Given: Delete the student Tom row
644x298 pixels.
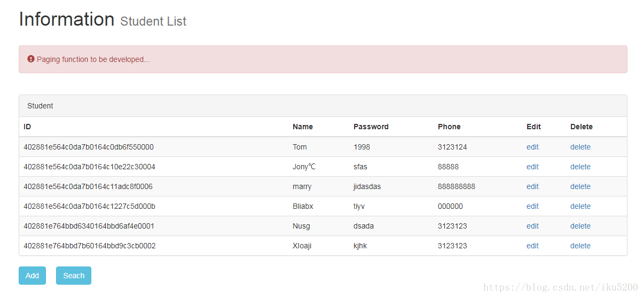Looking at the screenshot, I should [x=580, y=147].
